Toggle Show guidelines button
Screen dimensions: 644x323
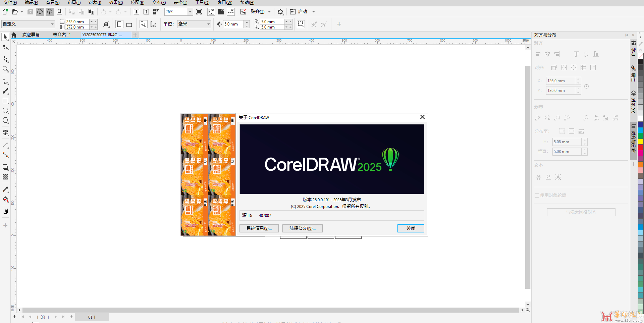click(x=231, y=12)
